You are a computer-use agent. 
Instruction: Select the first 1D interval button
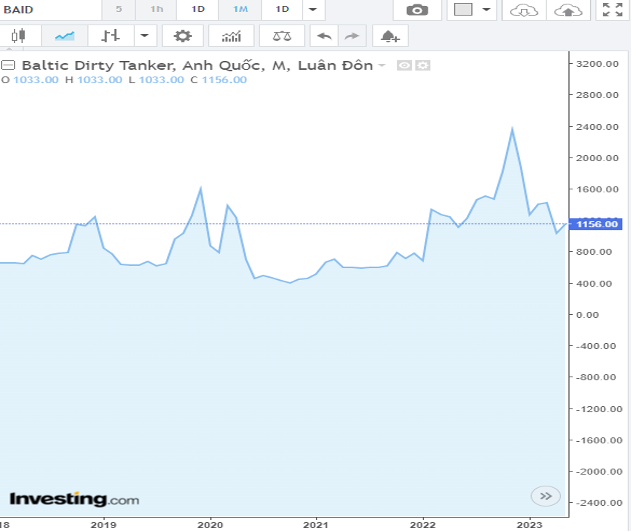click(198, 9)
